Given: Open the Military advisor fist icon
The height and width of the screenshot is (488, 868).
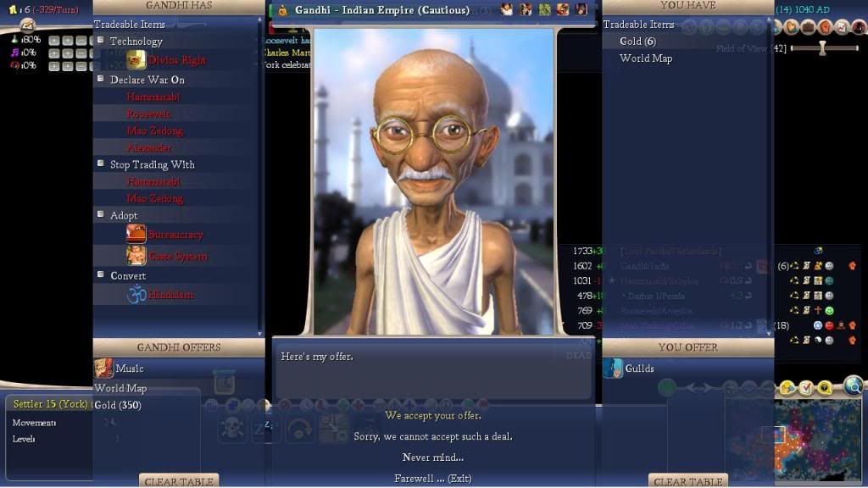Looking at the screenshot, I should point(826,26).
